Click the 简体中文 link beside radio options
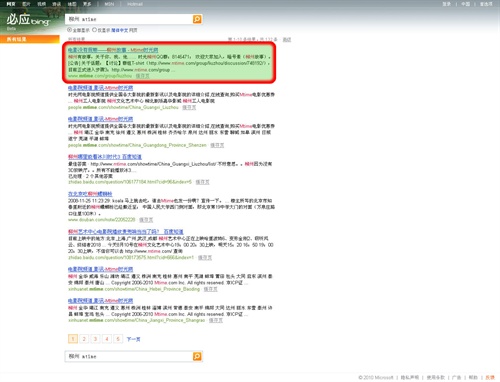This screenshot has height=382, width=500. [x=120, y=30]
